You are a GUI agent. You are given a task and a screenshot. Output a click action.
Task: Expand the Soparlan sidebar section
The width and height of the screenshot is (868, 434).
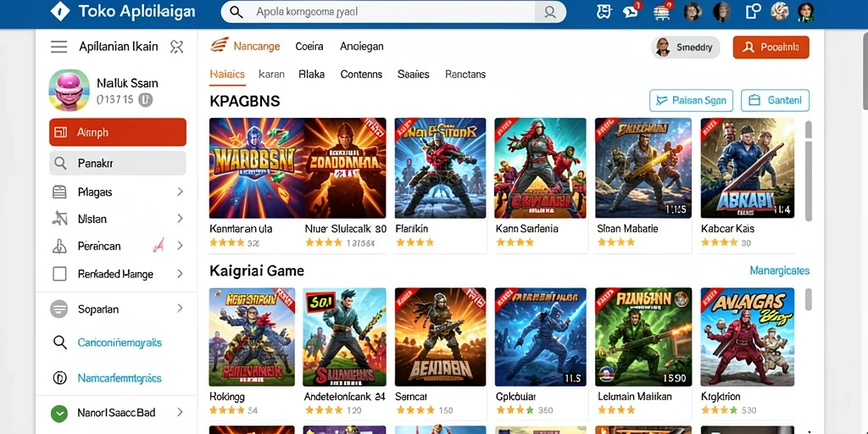tap(180, 309)
